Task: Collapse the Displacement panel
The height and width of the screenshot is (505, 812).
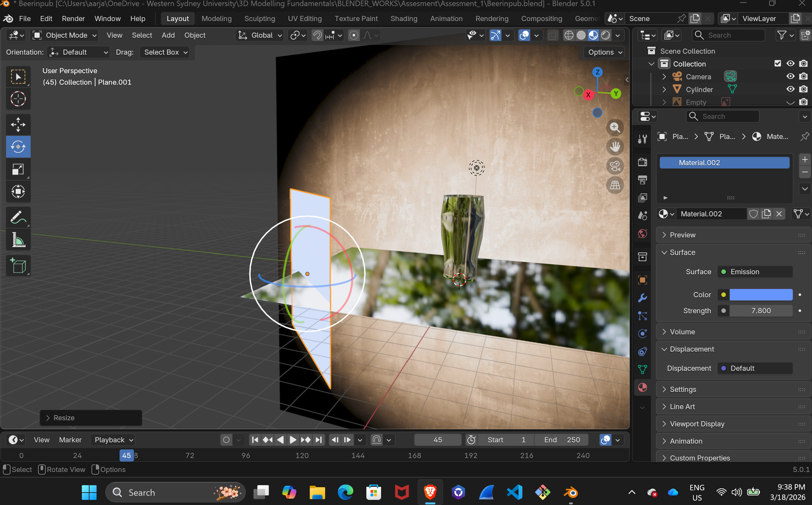Action: [x=691, y=349]
